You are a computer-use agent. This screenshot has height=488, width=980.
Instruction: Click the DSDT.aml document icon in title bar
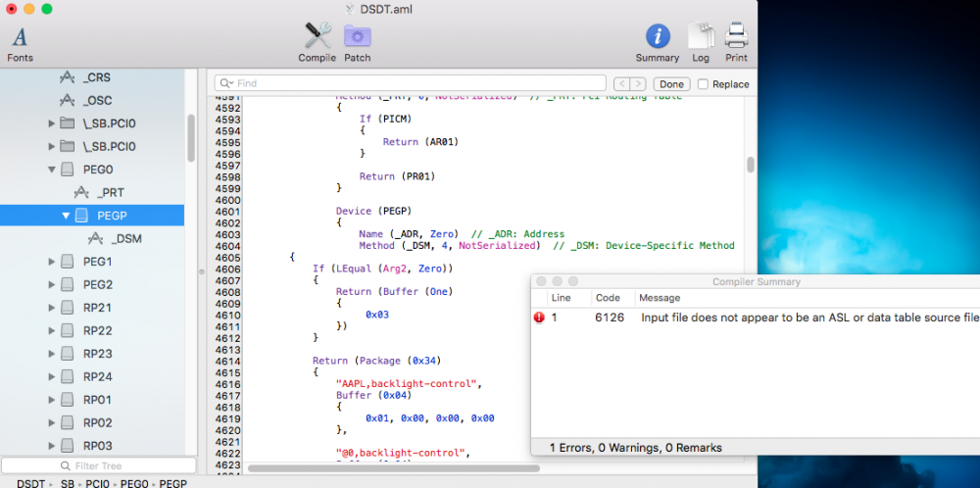click(350, 9)
